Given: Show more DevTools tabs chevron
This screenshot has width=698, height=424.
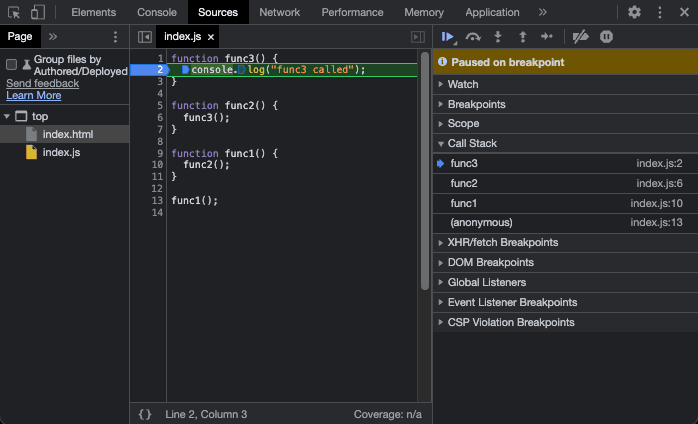Looking at the screenshot, I should coord(542,12).
